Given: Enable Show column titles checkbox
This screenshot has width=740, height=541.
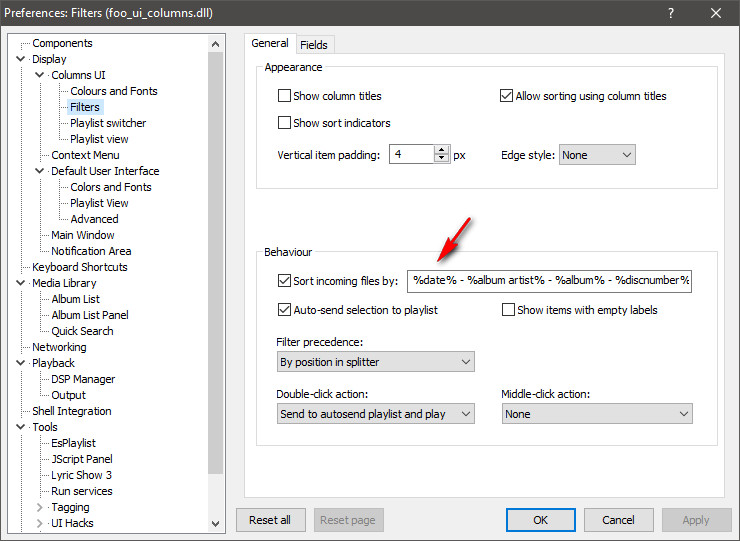Looking at the screenshot, I should click(x=285, y=97).
